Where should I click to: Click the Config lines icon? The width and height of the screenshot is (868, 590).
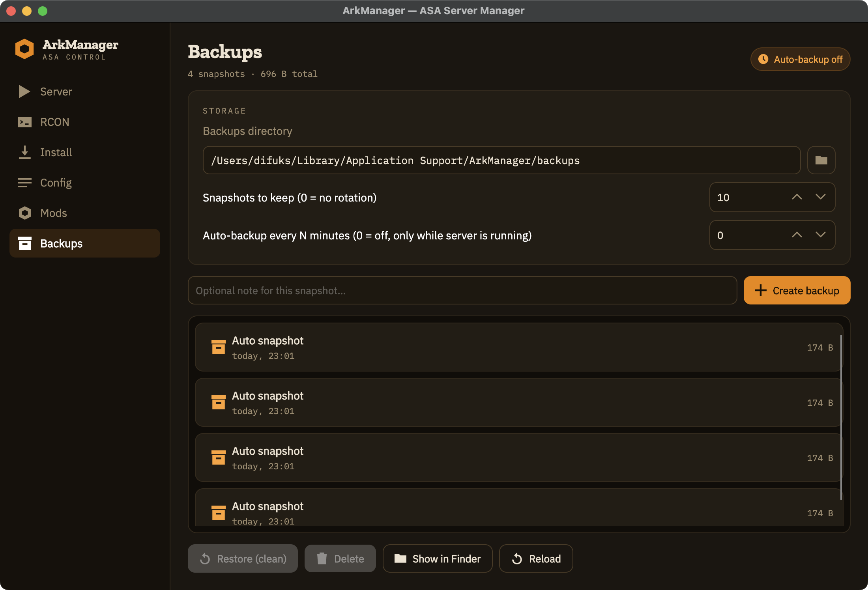24,183
